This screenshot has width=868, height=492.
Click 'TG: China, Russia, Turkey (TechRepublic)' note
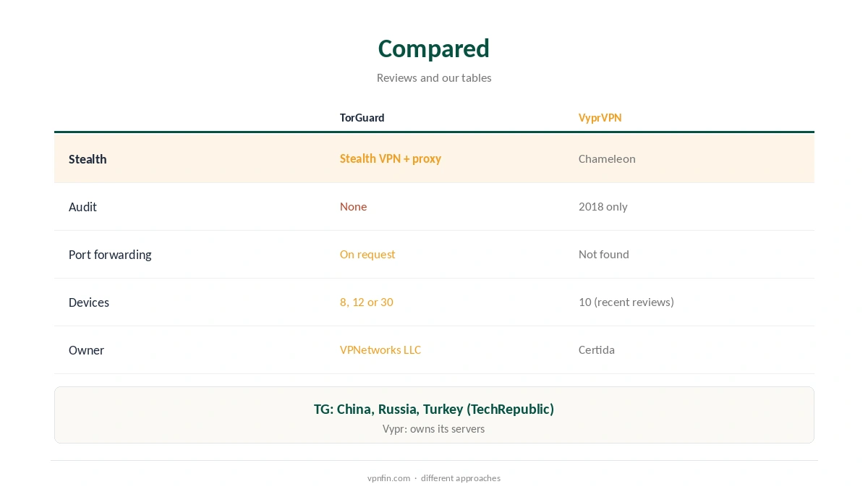[x=434, y=409]
